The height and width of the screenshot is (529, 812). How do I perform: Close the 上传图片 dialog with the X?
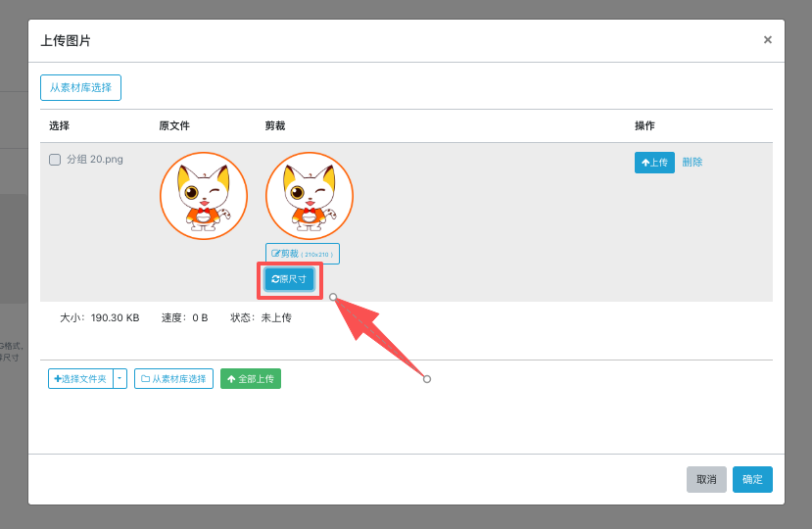click(767, 40)
